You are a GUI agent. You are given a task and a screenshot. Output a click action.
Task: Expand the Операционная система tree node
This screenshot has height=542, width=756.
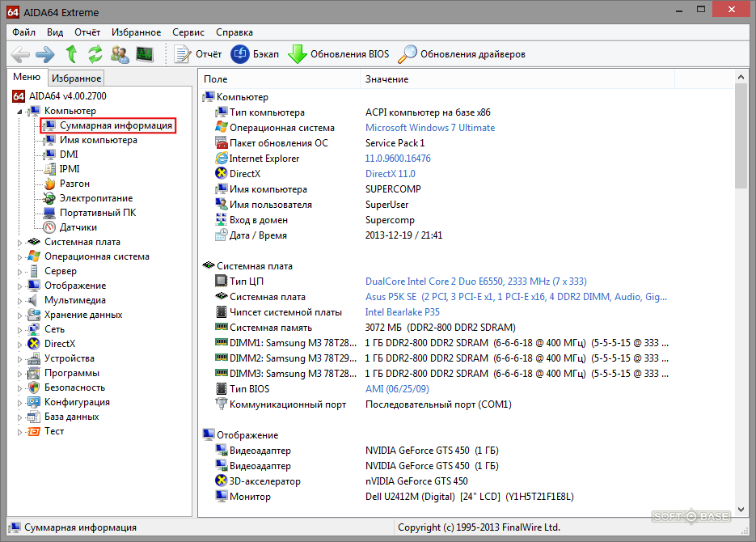click(x=20, y=256)
